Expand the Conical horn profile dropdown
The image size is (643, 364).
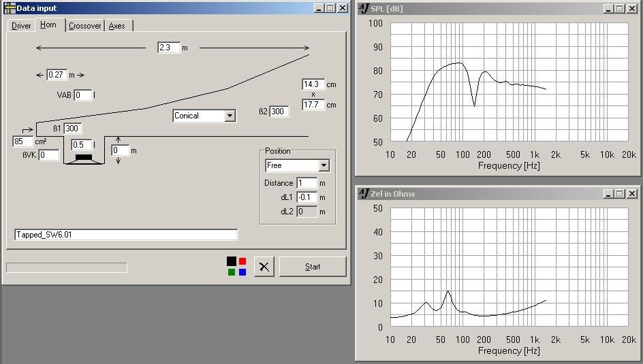pos(230,116)
